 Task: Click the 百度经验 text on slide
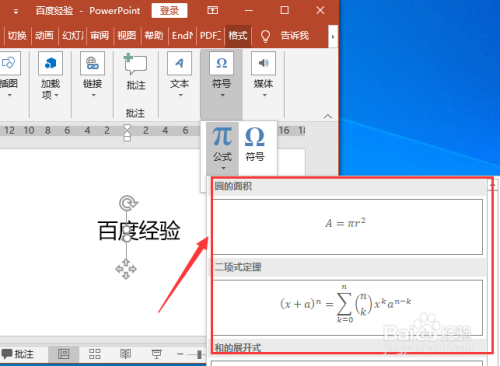139,231
